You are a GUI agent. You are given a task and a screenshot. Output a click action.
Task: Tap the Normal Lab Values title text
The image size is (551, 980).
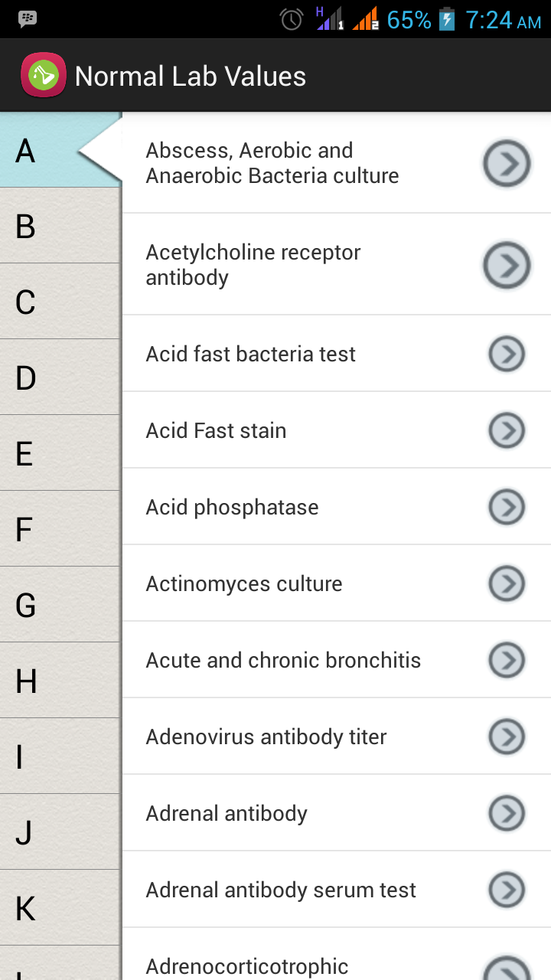(x=191, y=77)
